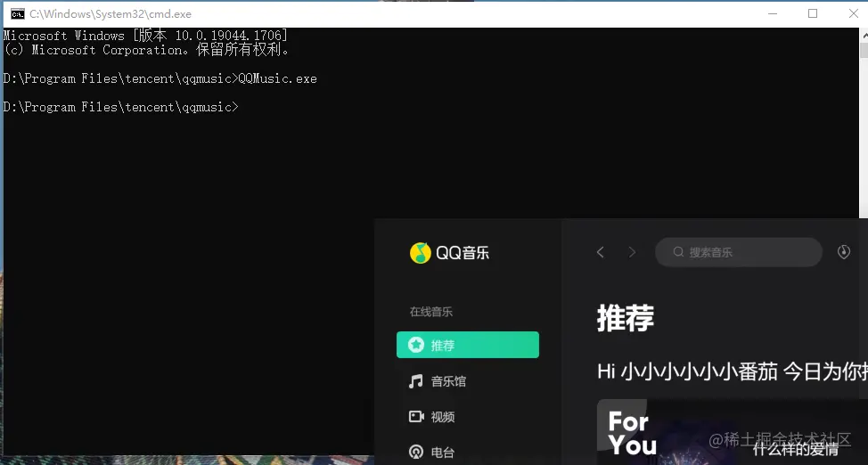Select 推荐 in the QQ Music sidebar
Image resolution: width=868 pixels, height=465 pixels.
point(468,345)
